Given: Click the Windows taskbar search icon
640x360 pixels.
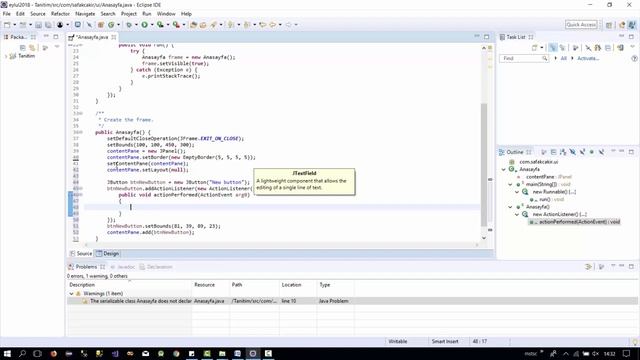Looking at the screenshot, I should (22, 353).
